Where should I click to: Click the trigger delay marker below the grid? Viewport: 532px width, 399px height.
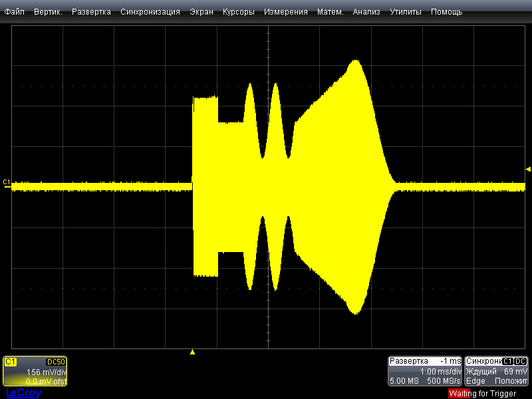(192, 352)
